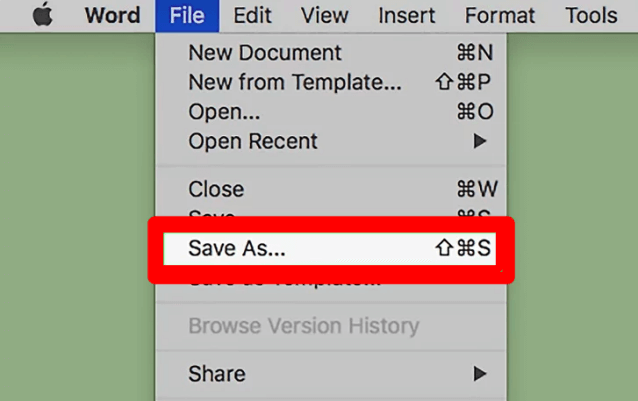Choose New Document from File menu

click(x=265, y=53)
